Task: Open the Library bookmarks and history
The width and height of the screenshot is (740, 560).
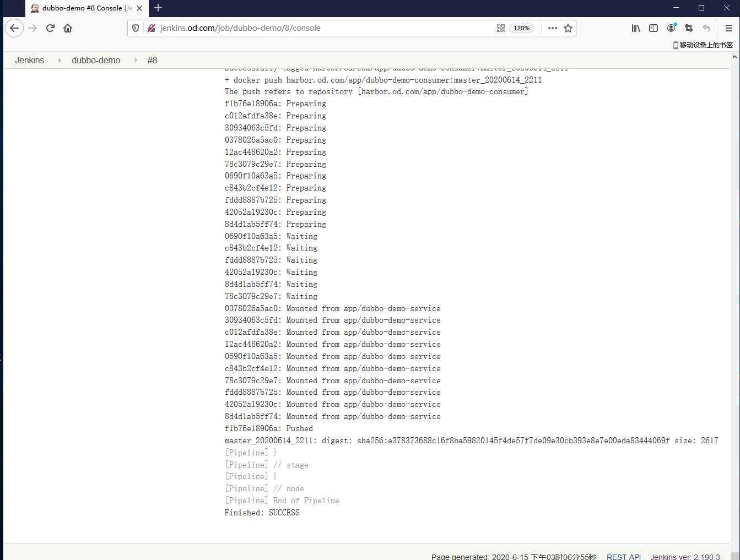Action: [x=636, y=28]
